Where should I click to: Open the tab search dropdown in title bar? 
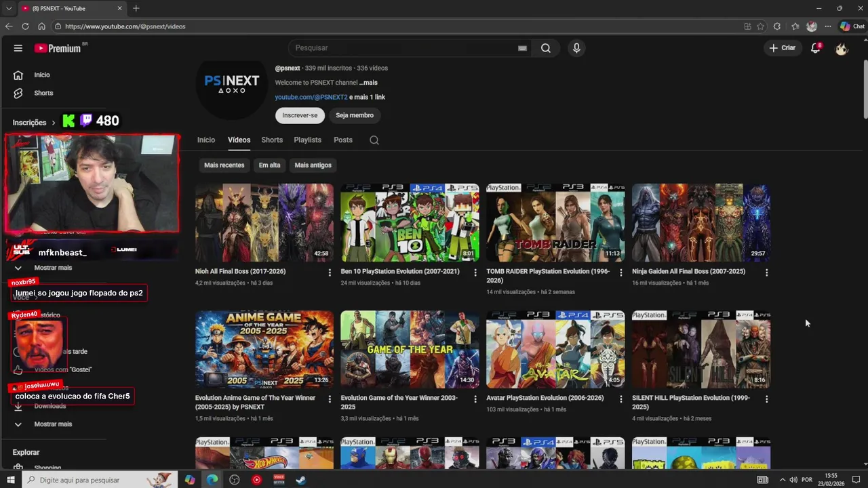pyautogui.click(x=8, y=8)
